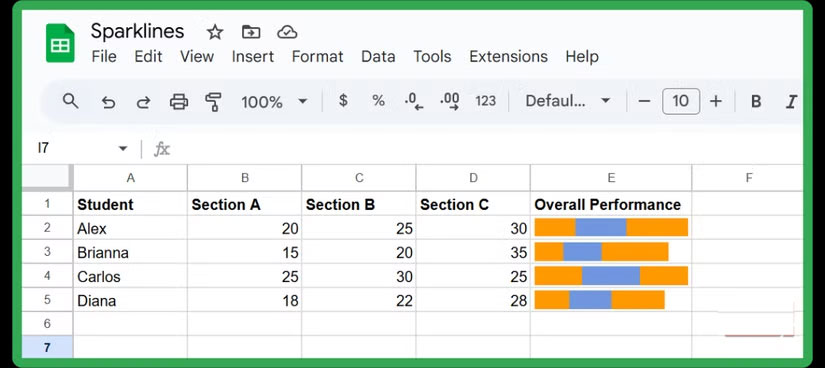Click the Section B header cell
Screen dimensions: 825x368
pos(359,204)
